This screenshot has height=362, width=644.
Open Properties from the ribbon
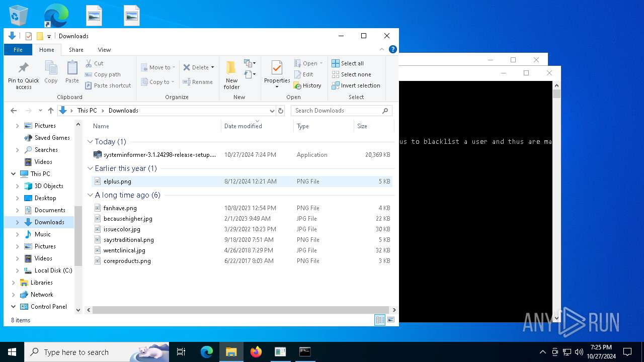tap(277, 74)
